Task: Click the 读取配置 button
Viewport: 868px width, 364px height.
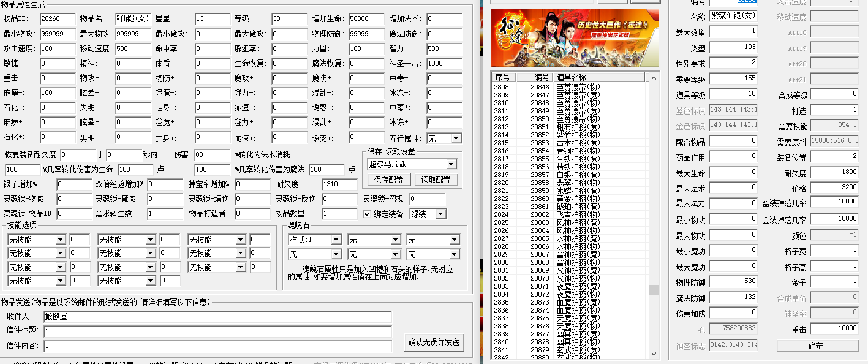Action: tap(436, 180)
